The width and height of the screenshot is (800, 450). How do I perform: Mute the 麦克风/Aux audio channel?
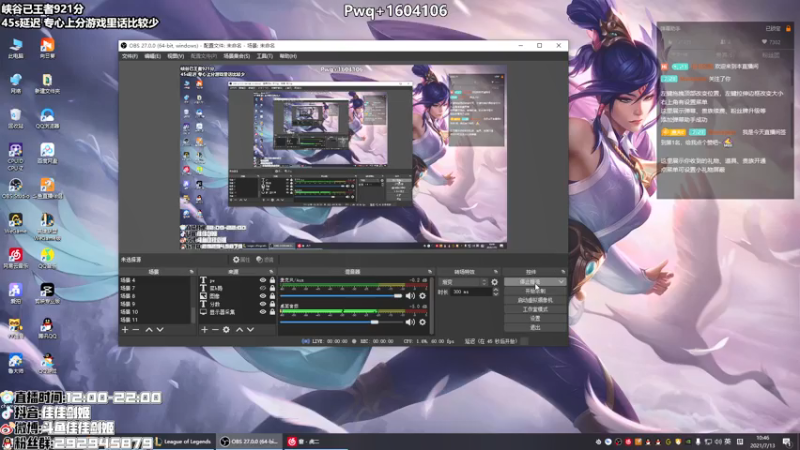click(x=410, y=296)
